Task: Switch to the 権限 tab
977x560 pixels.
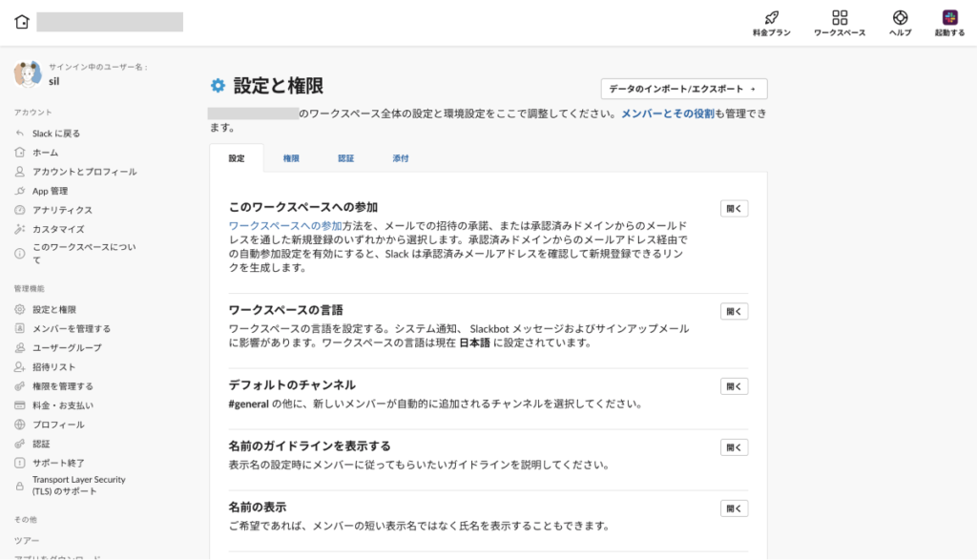Action: point(291,158)
